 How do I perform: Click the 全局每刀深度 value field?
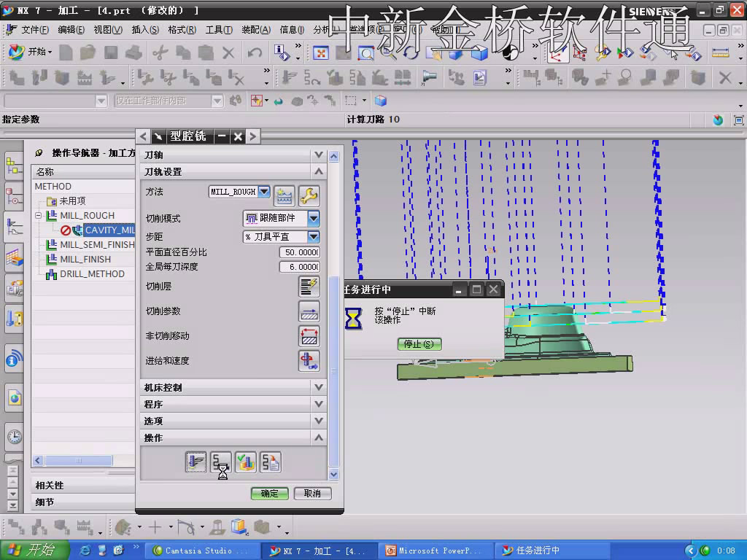(300, 267)
